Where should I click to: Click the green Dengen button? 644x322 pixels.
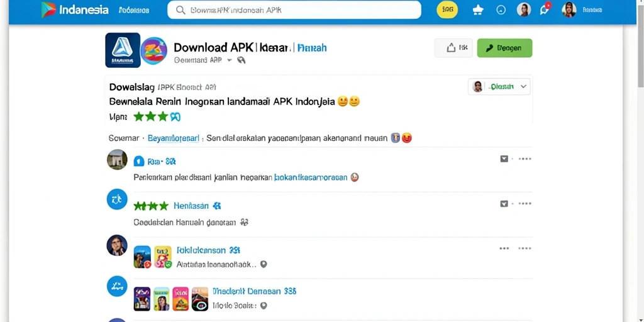504,48
